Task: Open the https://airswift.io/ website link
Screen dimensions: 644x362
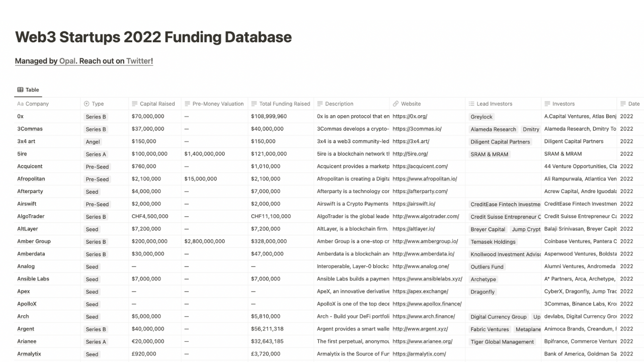Action: pyautogui.click(x=414, y=204)
